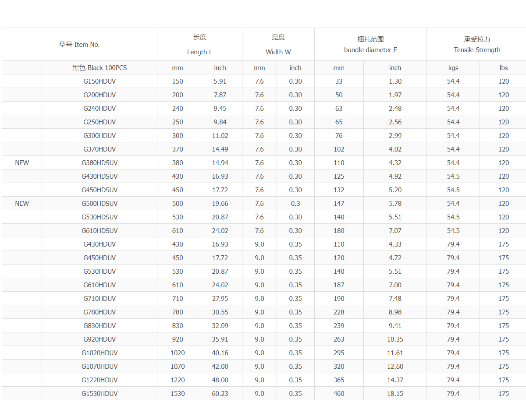Click the 18.15 inch bundle diameter value
The width and height of the screenshot is (526, 420).
click(x=395, y=394)
